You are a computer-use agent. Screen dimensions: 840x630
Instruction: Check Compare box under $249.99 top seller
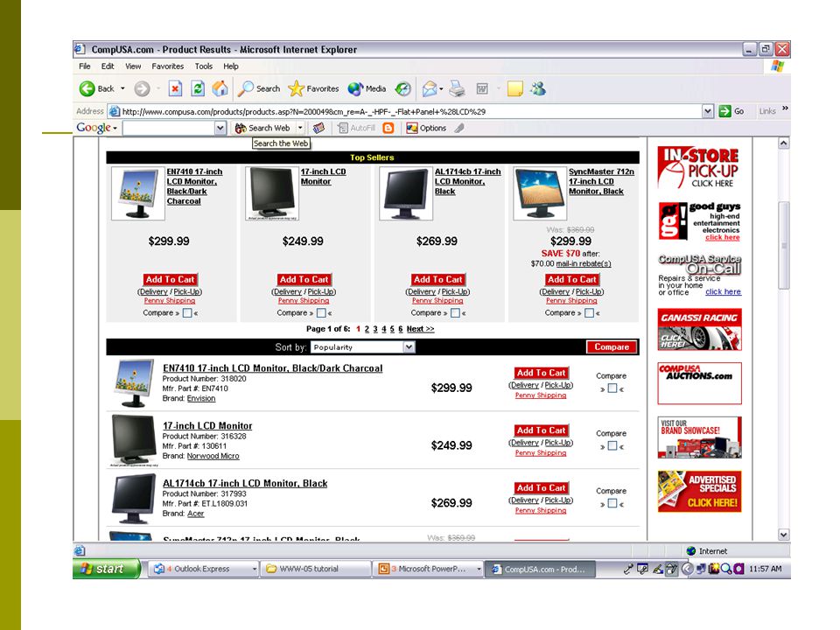point(321,313)
